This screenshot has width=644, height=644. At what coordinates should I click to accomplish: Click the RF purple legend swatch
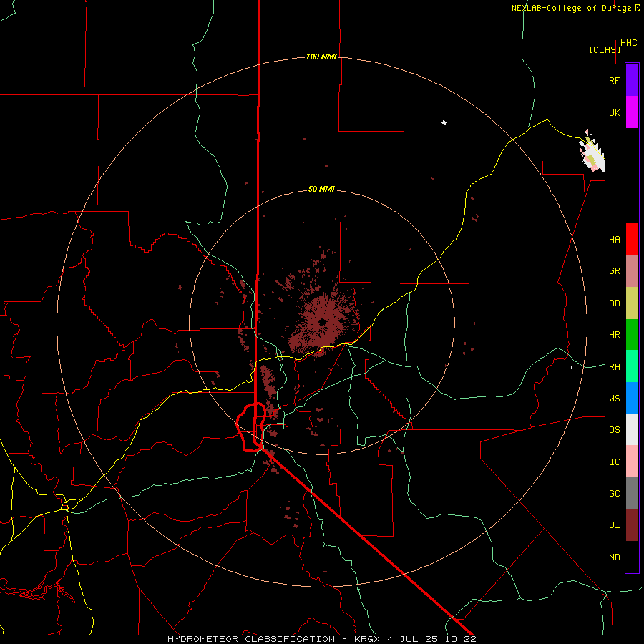tap(632, 80)
